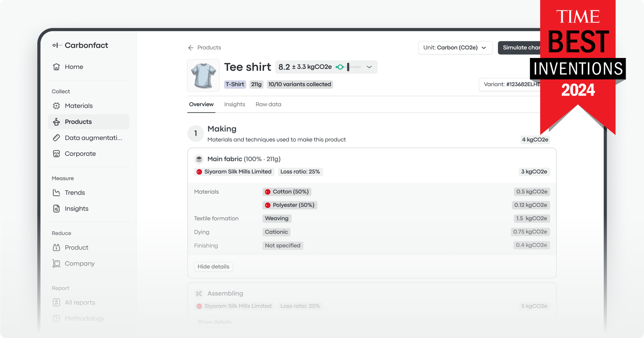Click the Main fabric Loss ratio: 25% chip

pyautogui.click(x=300, y=172)
